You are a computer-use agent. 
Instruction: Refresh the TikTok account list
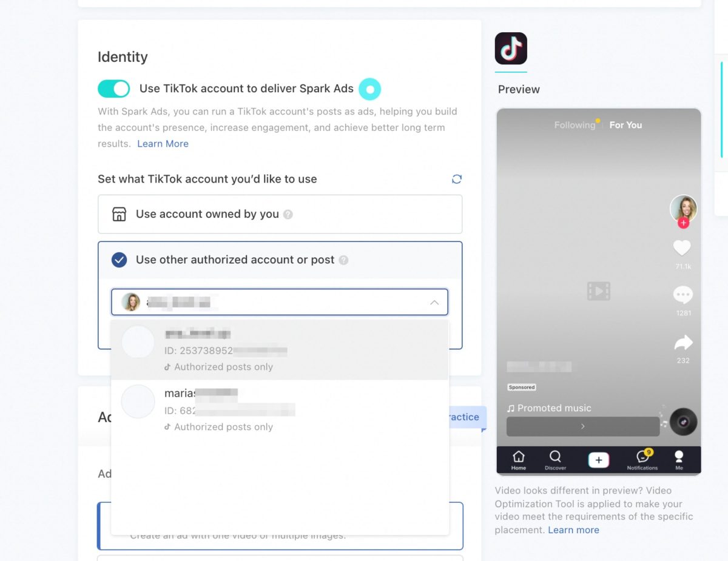(x=457, y=179)
